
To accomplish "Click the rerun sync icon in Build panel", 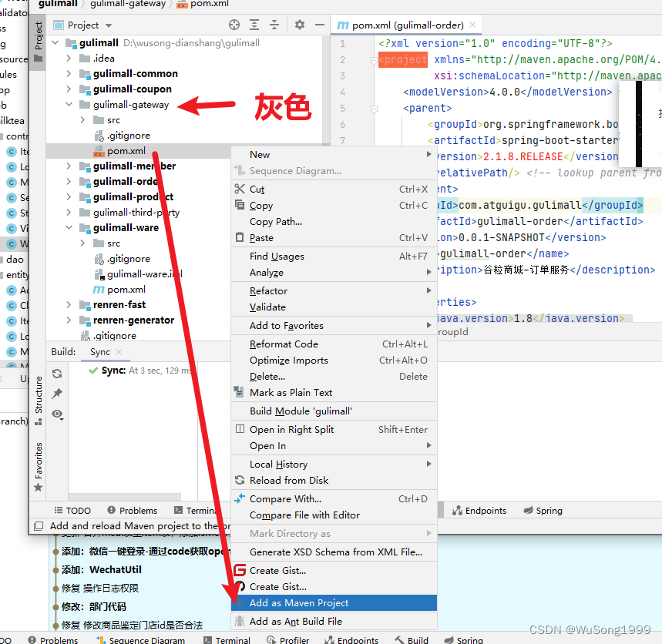I will tap(57, 374).
